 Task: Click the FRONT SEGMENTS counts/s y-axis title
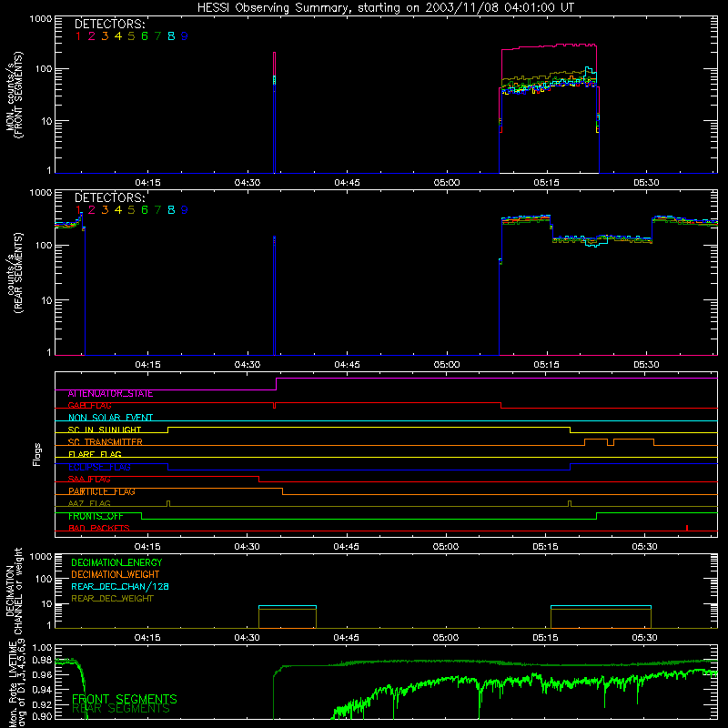[14, 95]
